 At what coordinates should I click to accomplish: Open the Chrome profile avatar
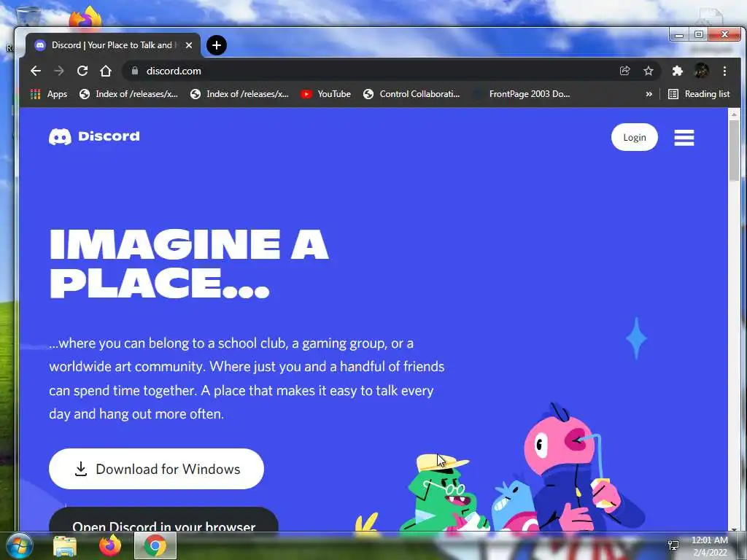701,71
